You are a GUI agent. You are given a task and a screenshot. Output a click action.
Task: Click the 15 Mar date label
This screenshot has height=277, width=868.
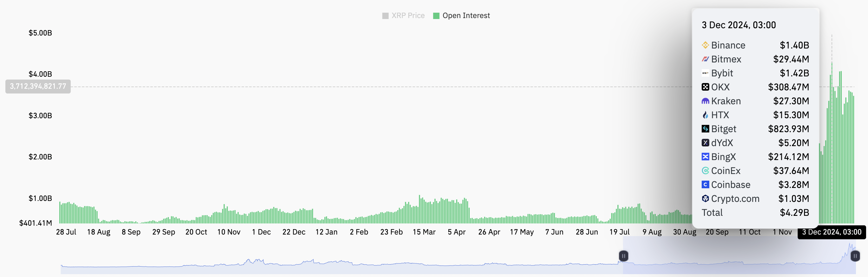[424, 232]
